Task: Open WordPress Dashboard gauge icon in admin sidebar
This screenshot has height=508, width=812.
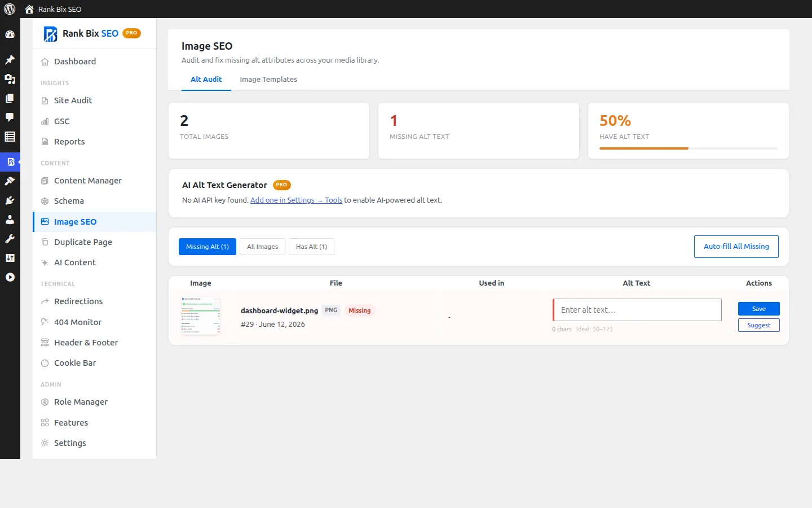Action: click(x=10, y=34)
